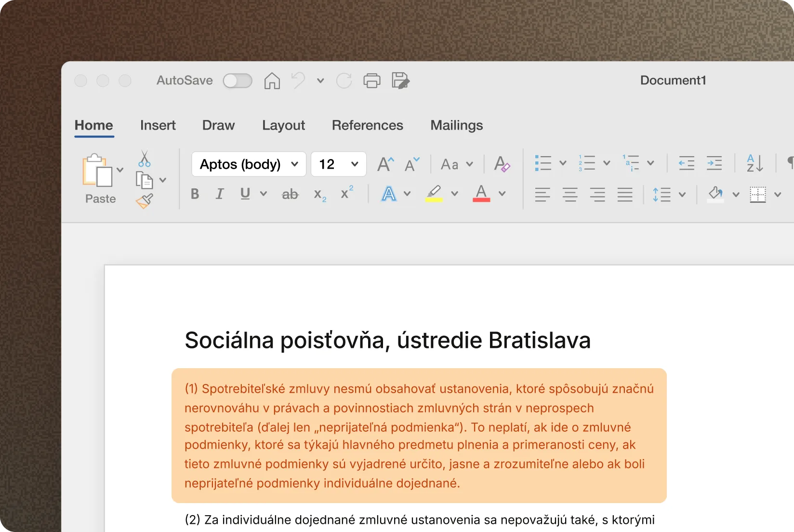Activate the Format Painter brush

(145, 200)
